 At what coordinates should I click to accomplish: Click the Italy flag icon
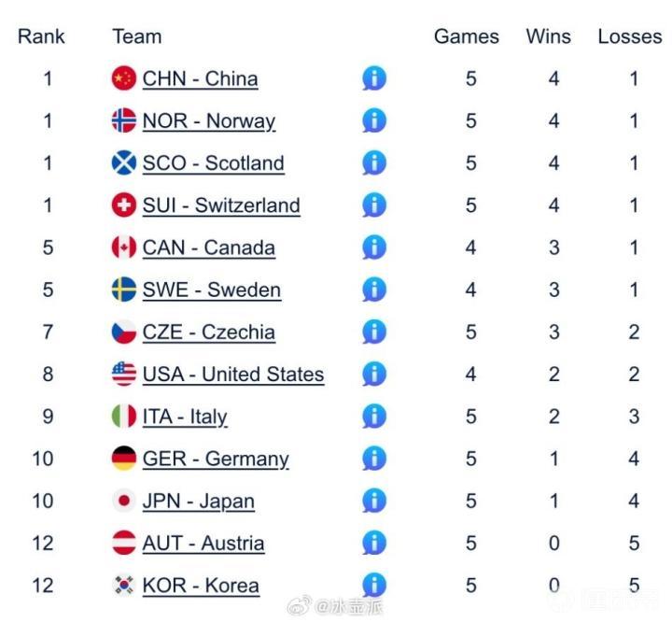pos(124,417)
